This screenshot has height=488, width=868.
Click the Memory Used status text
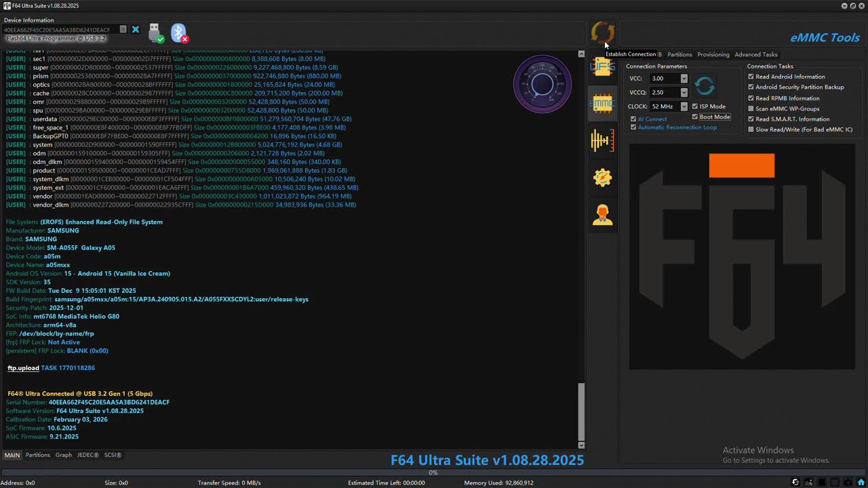click(x=498, y=483)
